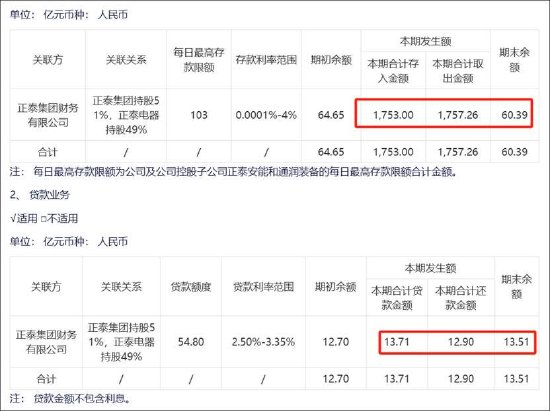Select 12.90 in the 正泰集团财务有限公司 loan row
Screen dimensions: 550x411
point(461,342)
